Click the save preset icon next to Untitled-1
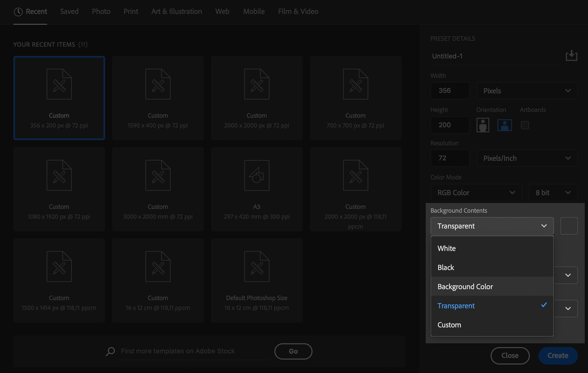This screenshot has width=588, height=373. [x=571, y=55]
